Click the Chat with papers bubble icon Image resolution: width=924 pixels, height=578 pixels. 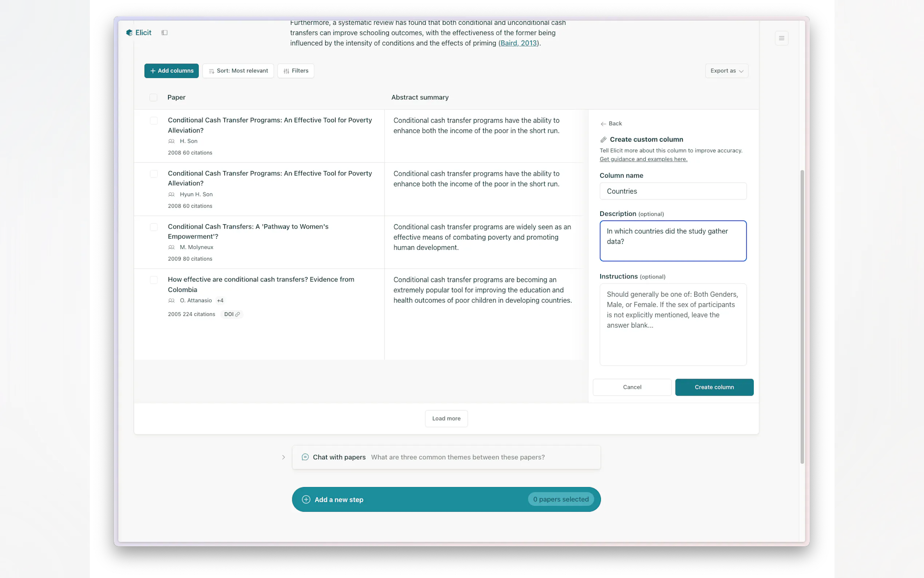click(305, 457)
